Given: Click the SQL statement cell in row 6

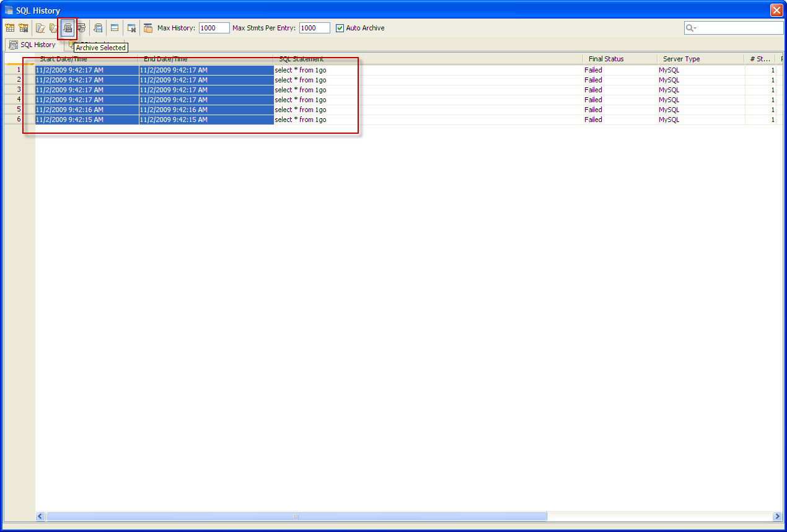Looking at the screenshot, I should click(428, 120).
